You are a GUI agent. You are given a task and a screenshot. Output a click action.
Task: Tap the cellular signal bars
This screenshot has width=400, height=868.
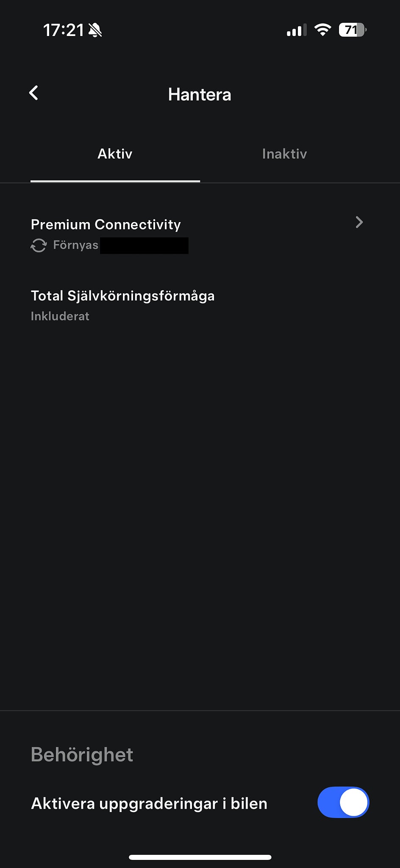(297, 31)
